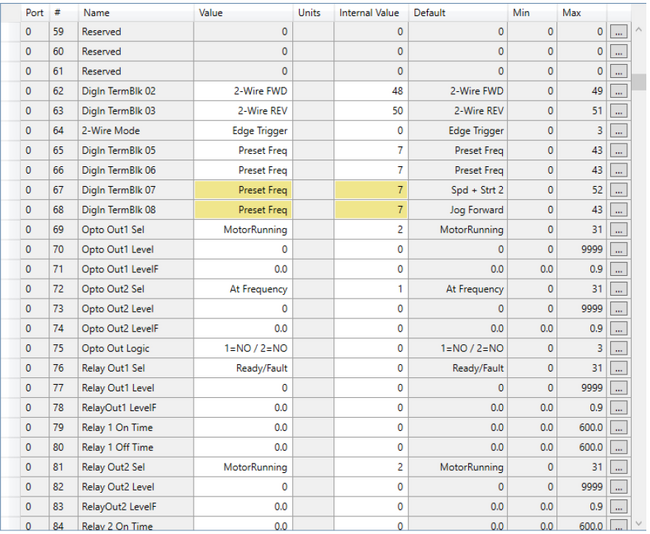Sort by the Name column header

pyautogui.click(x=135, y=13)
